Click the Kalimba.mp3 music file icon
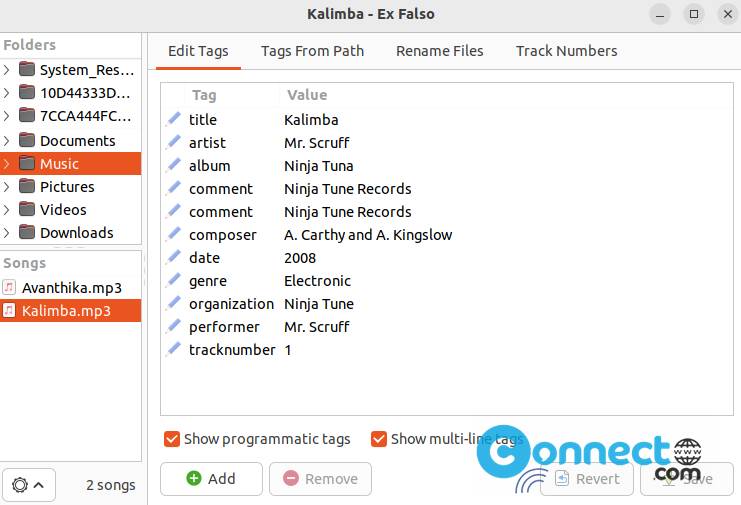This screenshot has width=741, height=505. tap(9, 310)
